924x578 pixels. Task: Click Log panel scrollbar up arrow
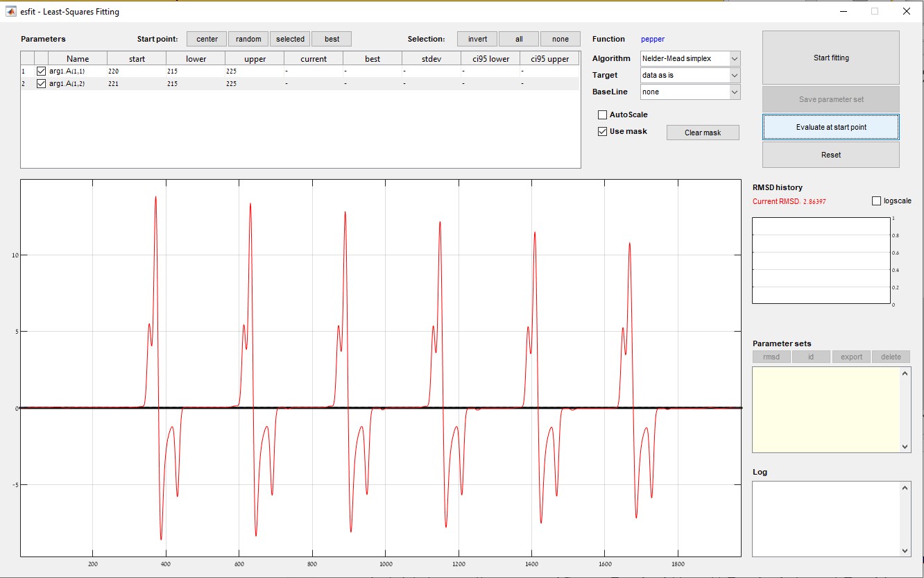(x=905, y=488)
